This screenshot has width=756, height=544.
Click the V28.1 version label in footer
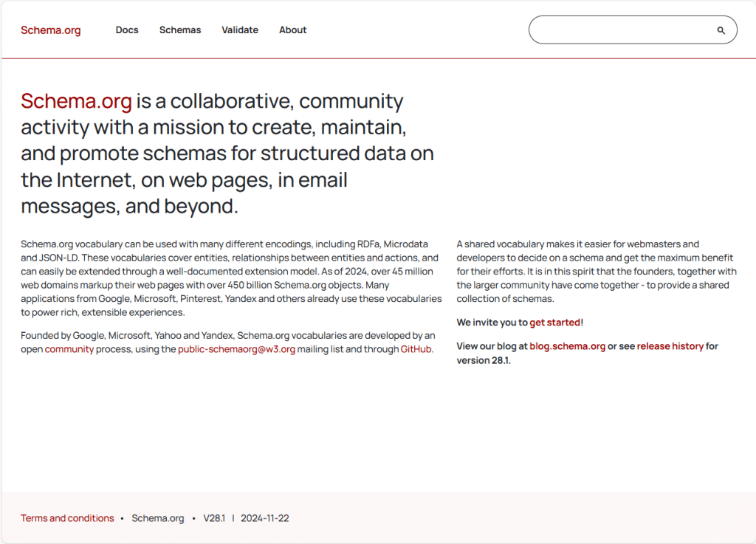point(214,518)
